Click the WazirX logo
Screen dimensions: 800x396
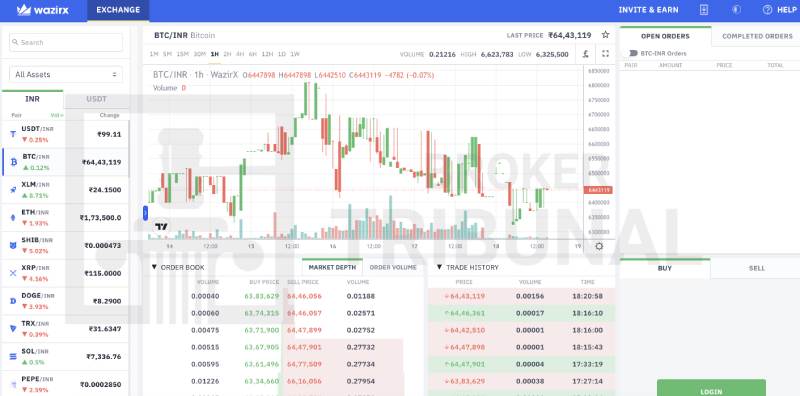43,10
